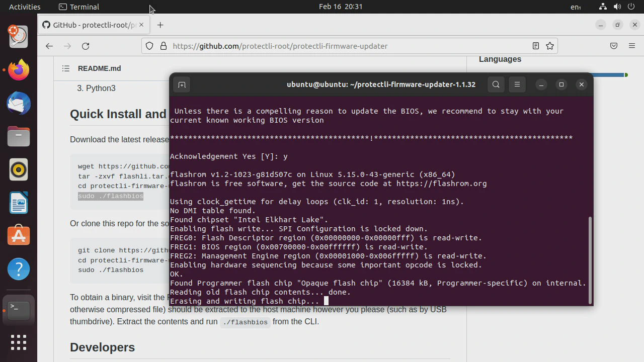Open the Help icon in the dock
Screen dimensions: 644x362
[x=19, y=269]
